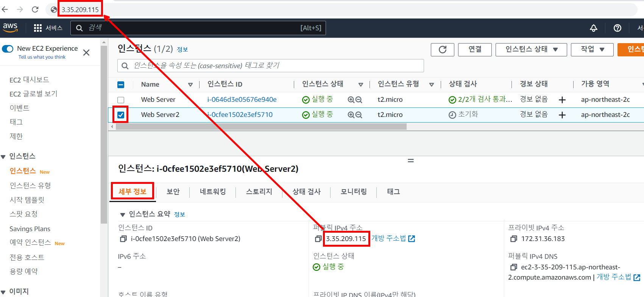Click the horizontal table scrollbar
Image resolution: width=644 pixels, height=297 pixels.
(x=261, y=127)
